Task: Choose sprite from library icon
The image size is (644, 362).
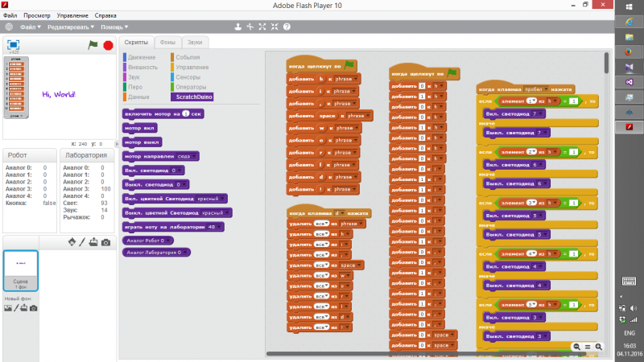Action: 72,242
